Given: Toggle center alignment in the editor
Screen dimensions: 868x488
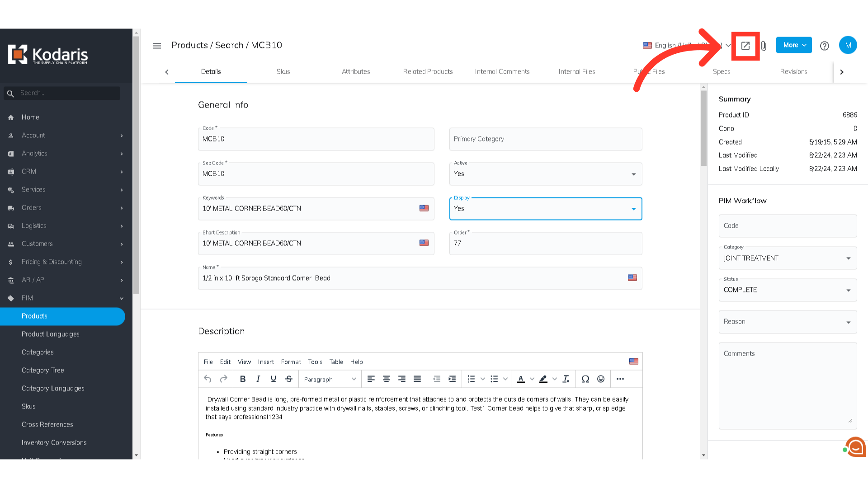Looking at the screenshot, I should 387,379.
